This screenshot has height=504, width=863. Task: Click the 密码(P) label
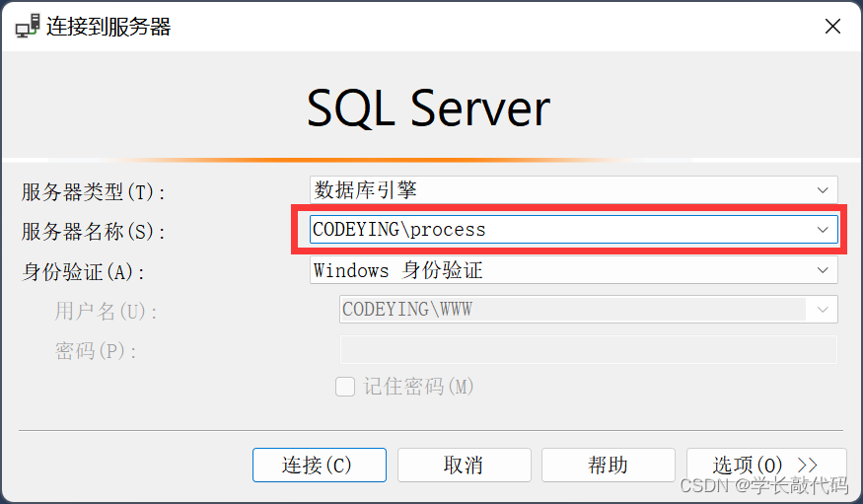pos(96,350)
